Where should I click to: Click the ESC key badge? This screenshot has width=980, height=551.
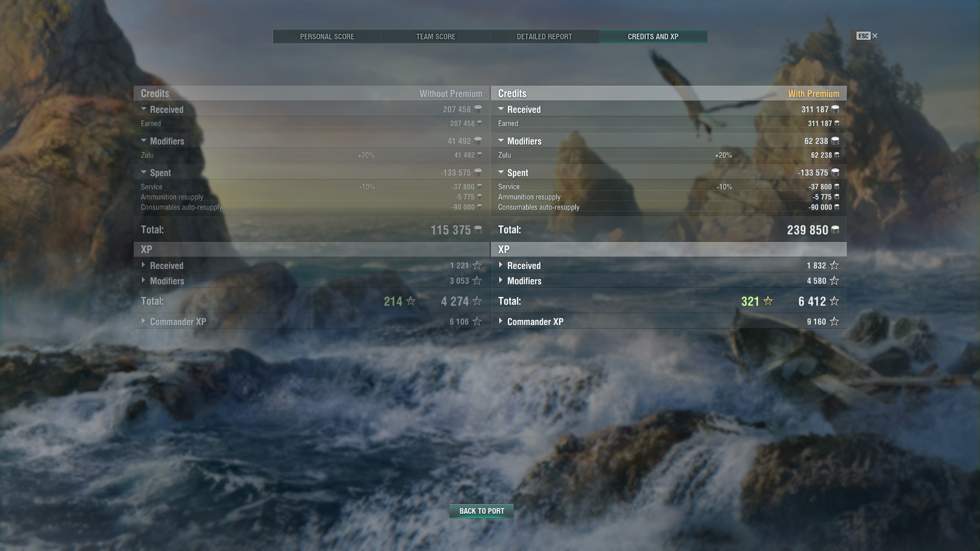point(863,36)
